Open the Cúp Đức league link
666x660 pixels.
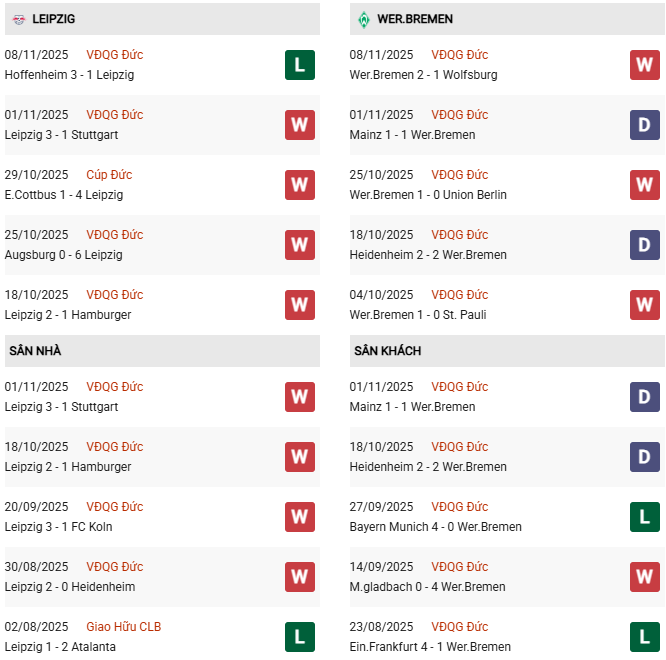coord(109,175)
